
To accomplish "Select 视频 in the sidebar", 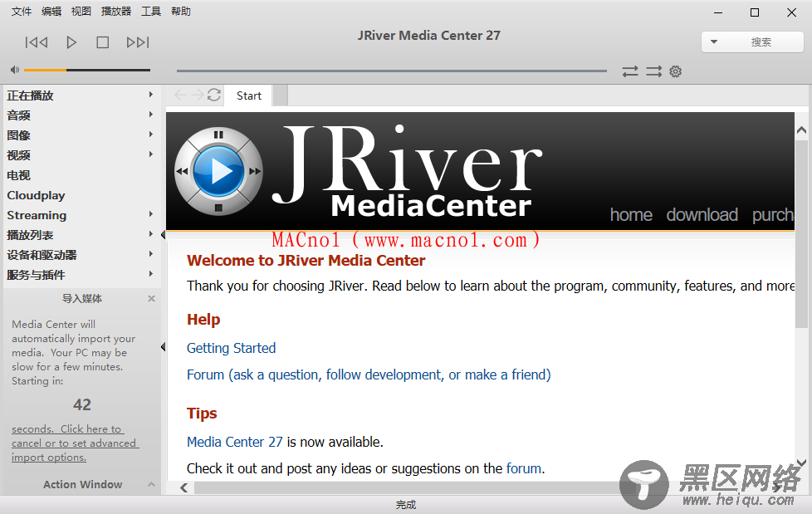I will pos(18,155).
